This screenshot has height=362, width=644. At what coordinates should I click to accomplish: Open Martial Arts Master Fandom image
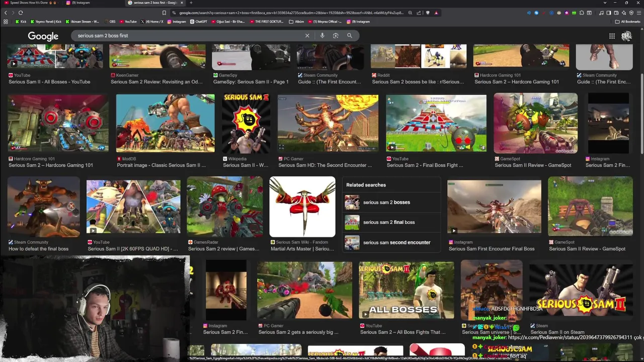[302, 207]
